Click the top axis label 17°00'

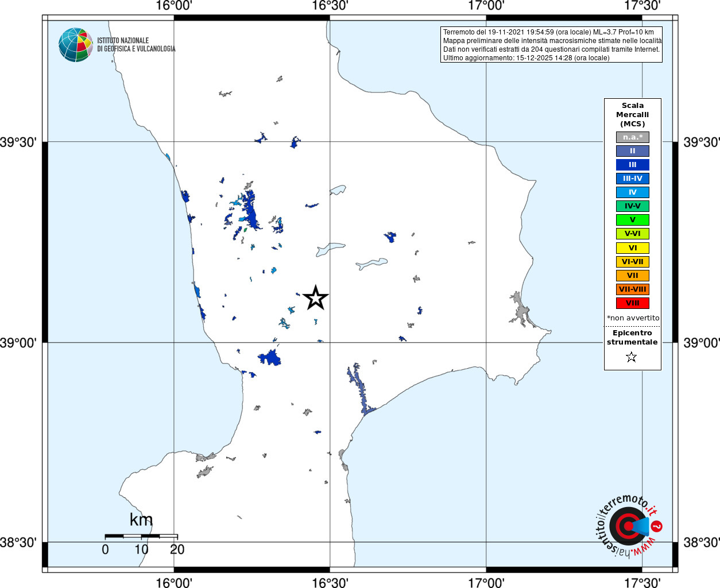click(x=486, y=6)
